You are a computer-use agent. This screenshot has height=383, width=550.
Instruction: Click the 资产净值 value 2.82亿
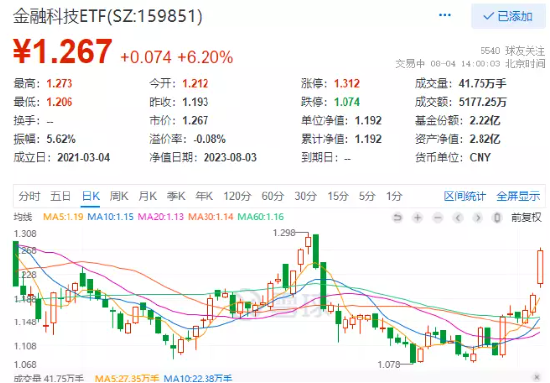click(x=485, y=139)
